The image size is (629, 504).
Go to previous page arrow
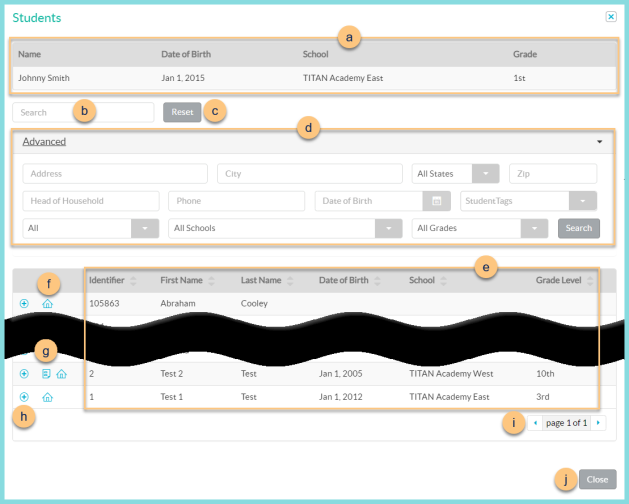click(x=535, y=423)
